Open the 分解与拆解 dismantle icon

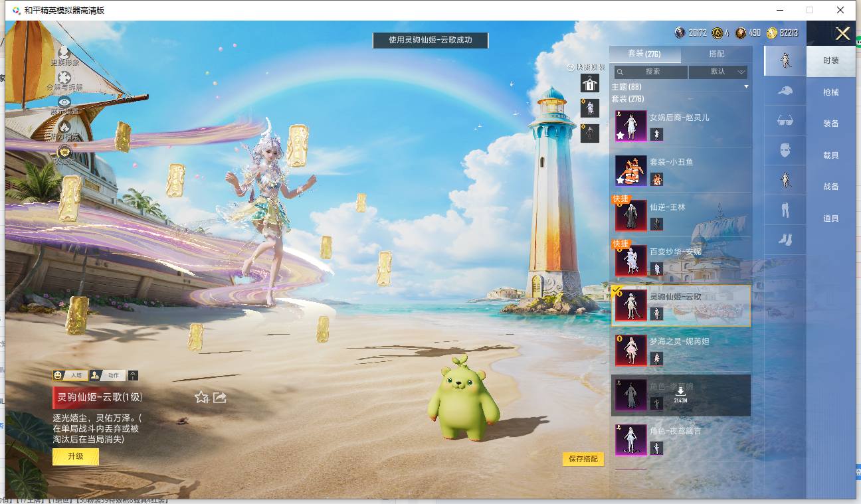[x=64, y=78]
